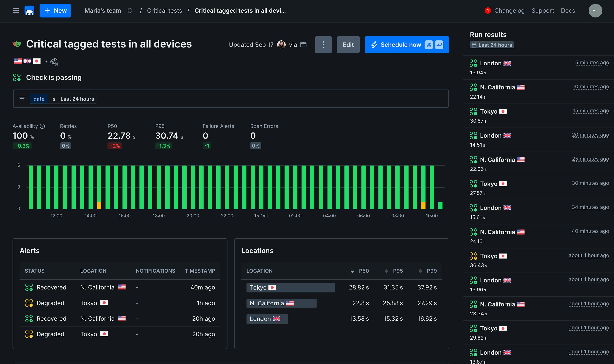Toggle the London location pill in Locations
Viewport: 614px width, 364px height.
267,319
